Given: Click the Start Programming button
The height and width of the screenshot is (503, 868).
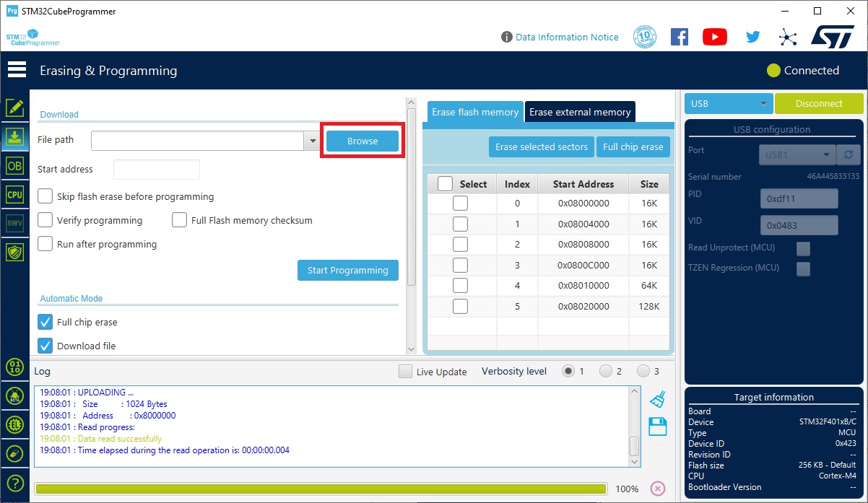Looking at the screenshot, I should (x=347, y=270).
